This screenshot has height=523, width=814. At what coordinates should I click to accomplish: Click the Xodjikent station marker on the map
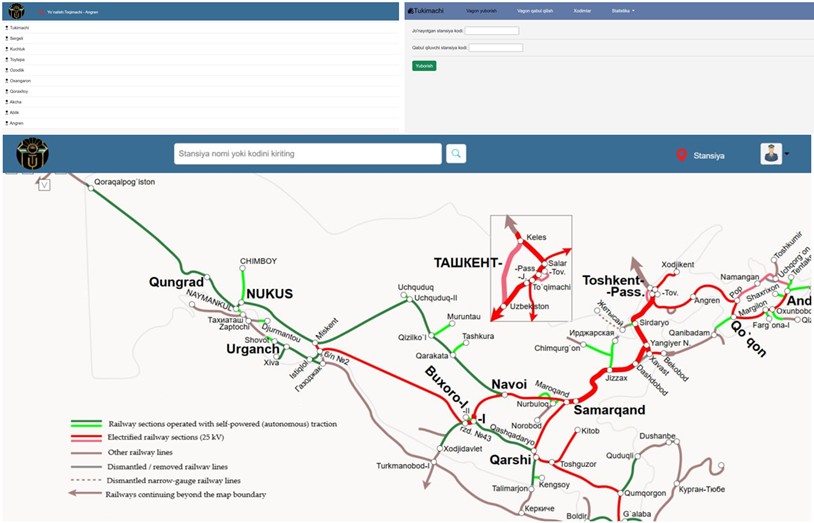coord(677,272)
